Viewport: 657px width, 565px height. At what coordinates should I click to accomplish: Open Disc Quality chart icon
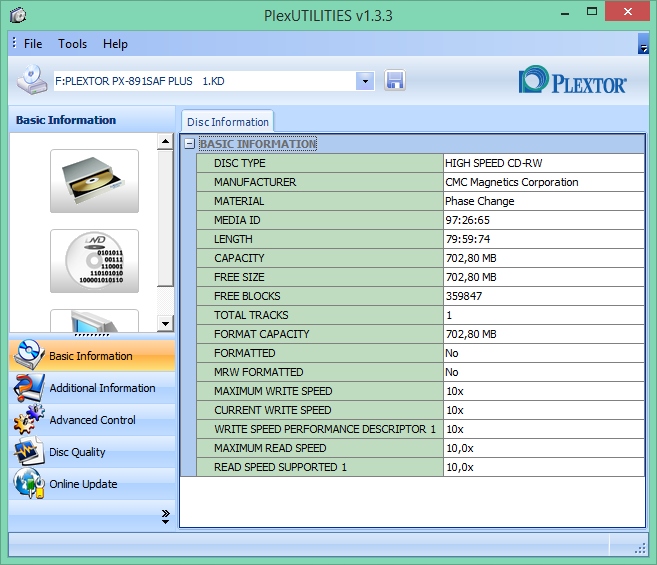click(x=28, y=451)
